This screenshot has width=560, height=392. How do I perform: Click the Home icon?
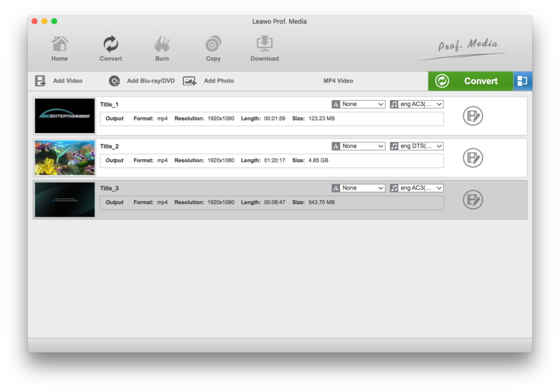pos(59,48)
